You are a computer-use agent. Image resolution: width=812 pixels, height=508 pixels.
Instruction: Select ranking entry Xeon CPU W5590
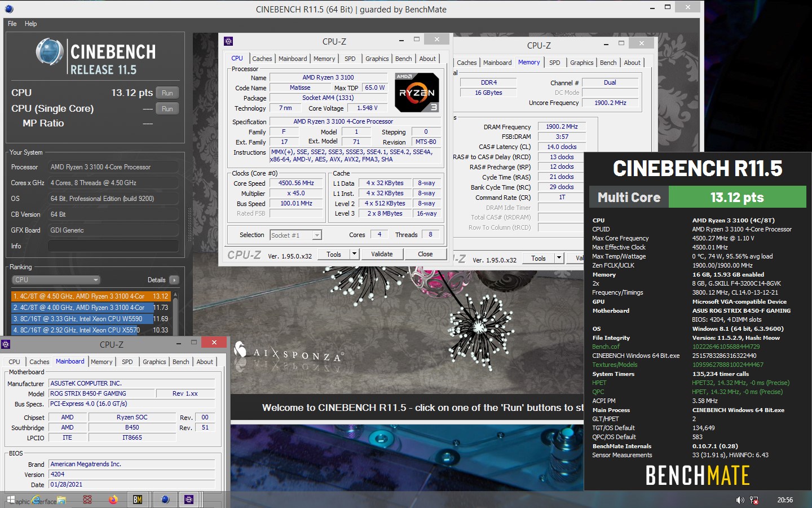(90, 319)
